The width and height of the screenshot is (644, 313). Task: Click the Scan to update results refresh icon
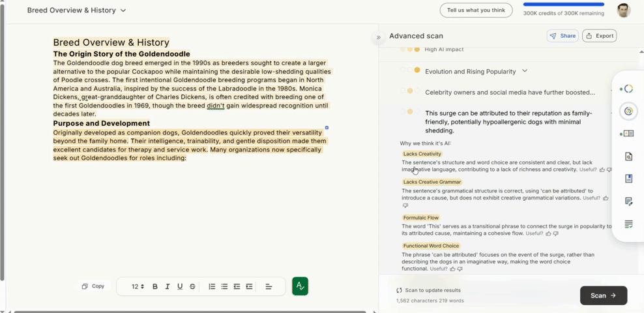coord(399,290)
